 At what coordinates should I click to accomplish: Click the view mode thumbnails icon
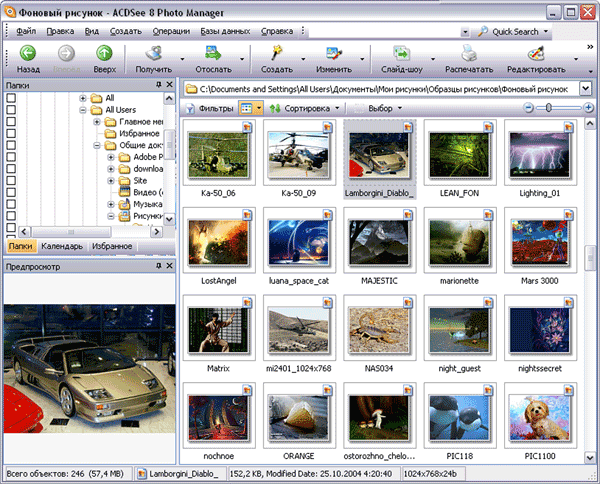tap(246, 109)
